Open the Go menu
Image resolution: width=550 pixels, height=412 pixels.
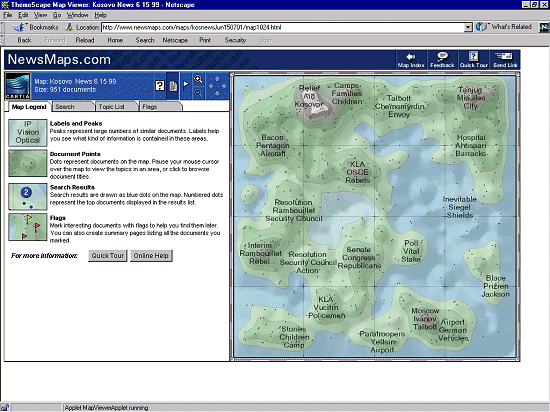(57, 15)
